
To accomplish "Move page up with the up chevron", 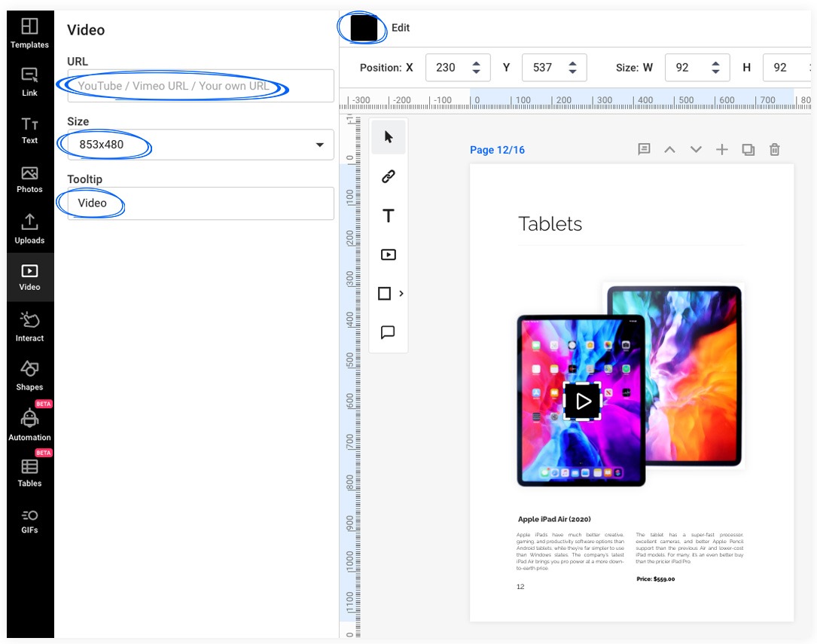I will pyautogui.click(x=670, y=150).
